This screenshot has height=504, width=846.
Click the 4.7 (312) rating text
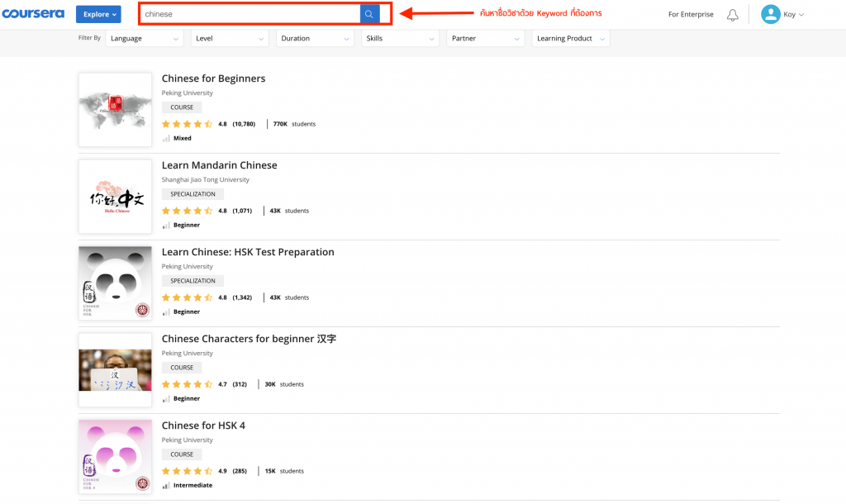click(x=232, y=385)
